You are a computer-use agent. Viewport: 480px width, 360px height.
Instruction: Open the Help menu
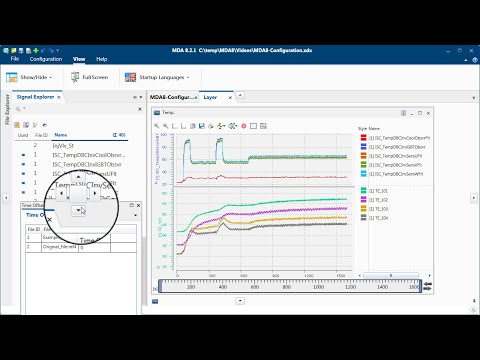coord(102,59)
